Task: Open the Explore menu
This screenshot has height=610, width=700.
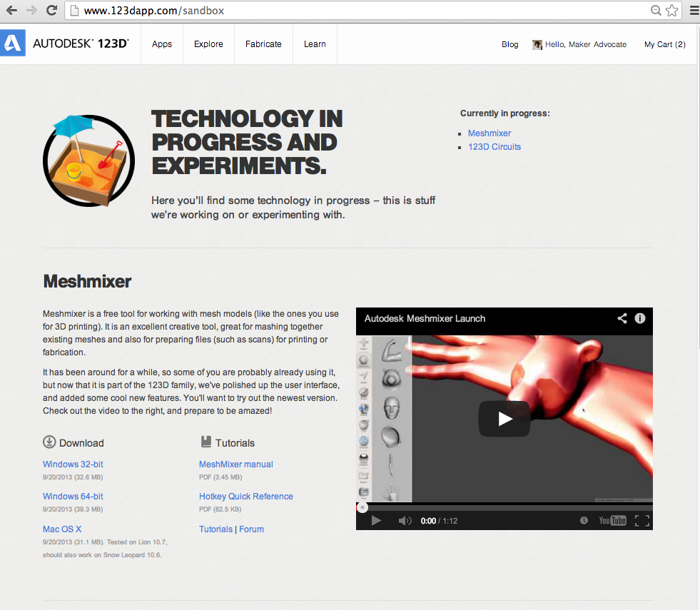Action: 208,44
